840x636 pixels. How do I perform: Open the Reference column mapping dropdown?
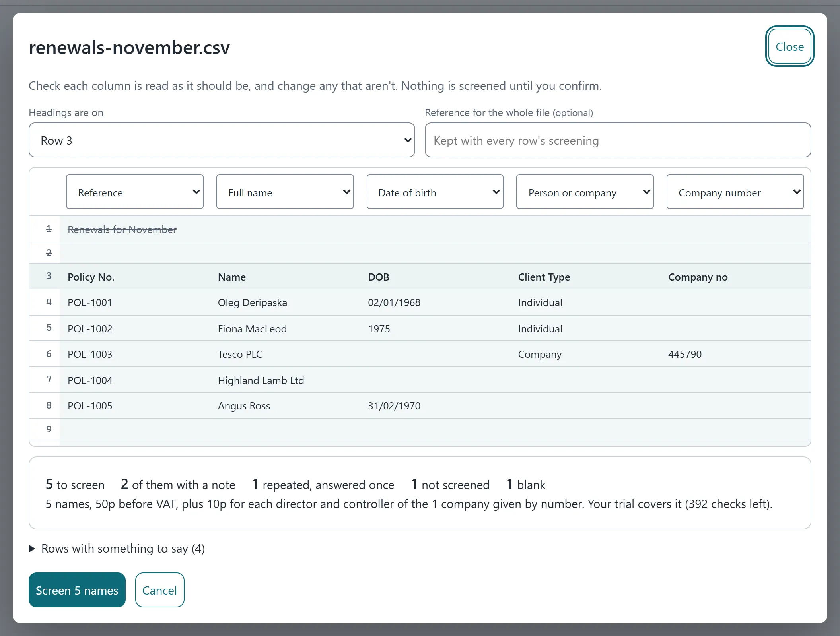[134, 192]
